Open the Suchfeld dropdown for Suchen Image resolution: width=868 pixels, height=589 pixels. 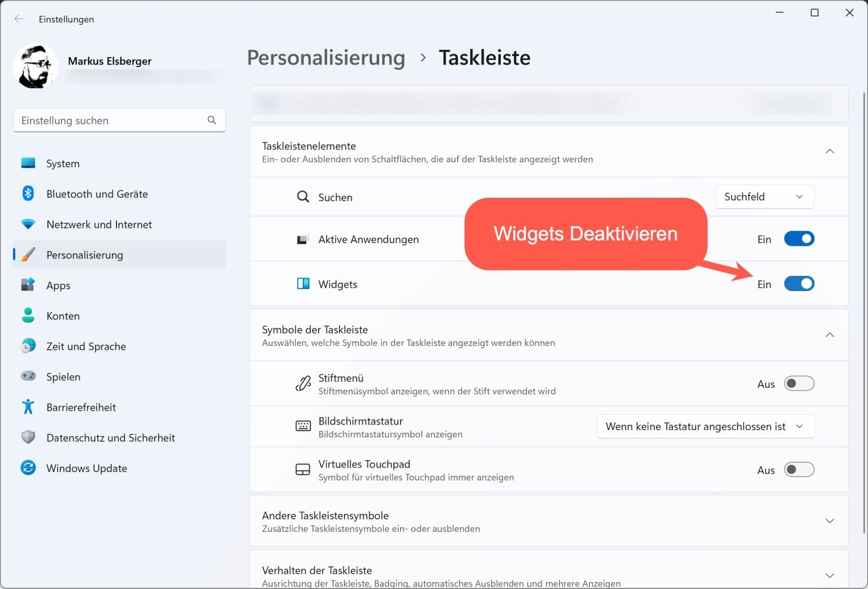[x=764, y=197]
